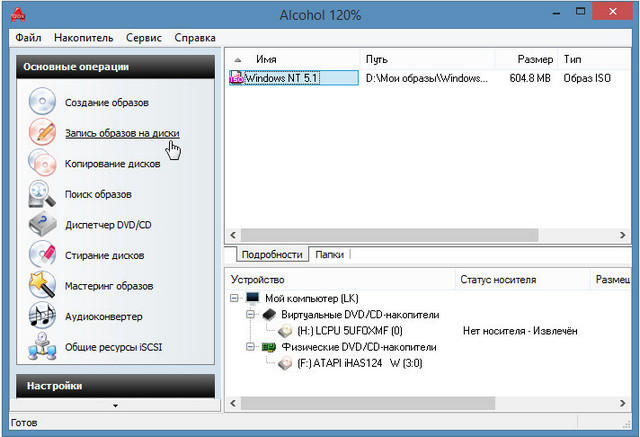Open Общие ресурсы iSCSI link
Screen dimensions: 640x437
[113, 347]
